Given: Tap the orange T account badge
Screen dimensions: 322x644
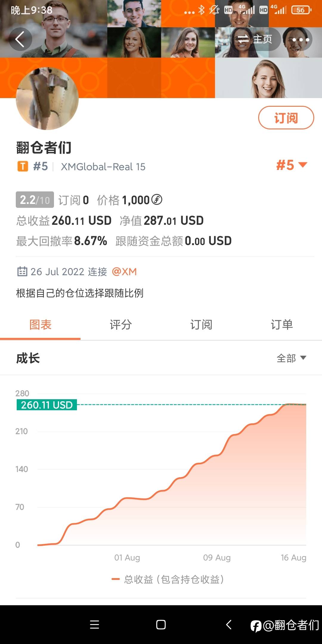Looking at the screenshot, I should click(23, 166).
